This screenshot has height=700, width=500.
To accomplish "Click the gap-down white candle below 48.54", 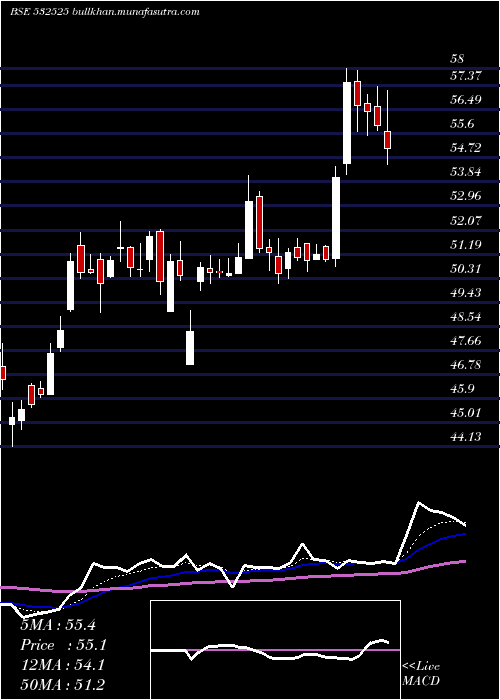I will 190,348.
